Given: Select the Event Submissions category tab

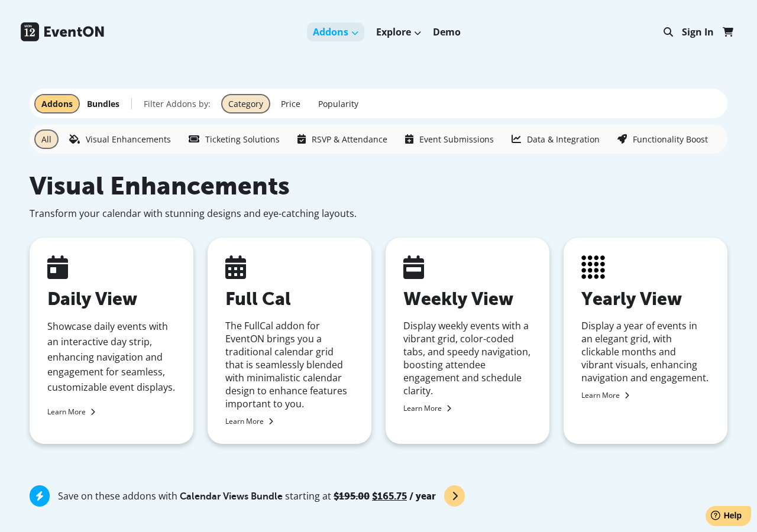Looking at the screenshot, I should coord(449,139).
